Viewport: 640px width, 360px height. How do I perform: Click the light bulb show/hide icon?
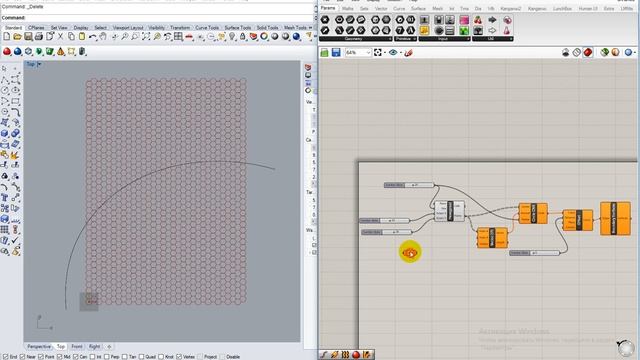pyautogui.click(x=232, y=37)
